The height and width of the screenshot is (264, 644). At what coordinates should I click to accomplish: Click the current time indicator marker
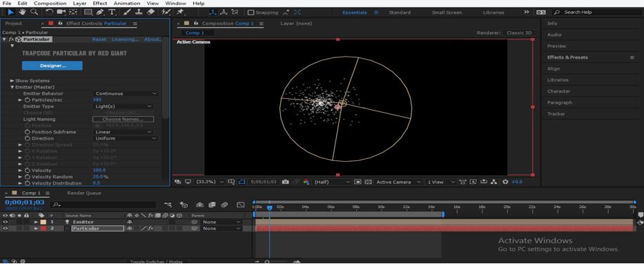pos(269,207)
